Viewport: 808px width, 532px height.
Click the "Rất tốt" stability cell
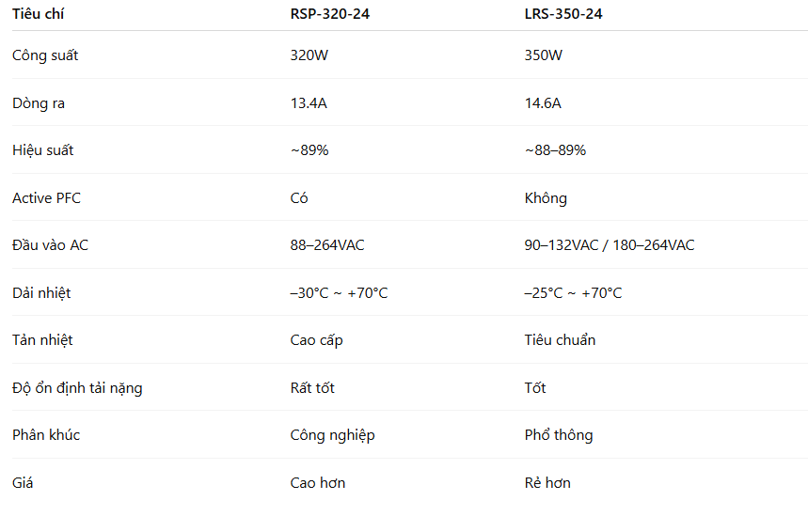[312, 388]
